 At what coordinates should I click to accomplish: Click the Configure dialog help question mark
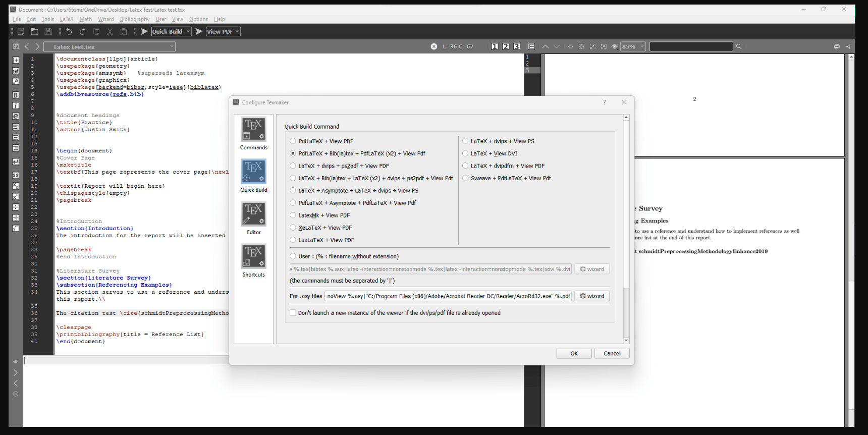point(604,102)
